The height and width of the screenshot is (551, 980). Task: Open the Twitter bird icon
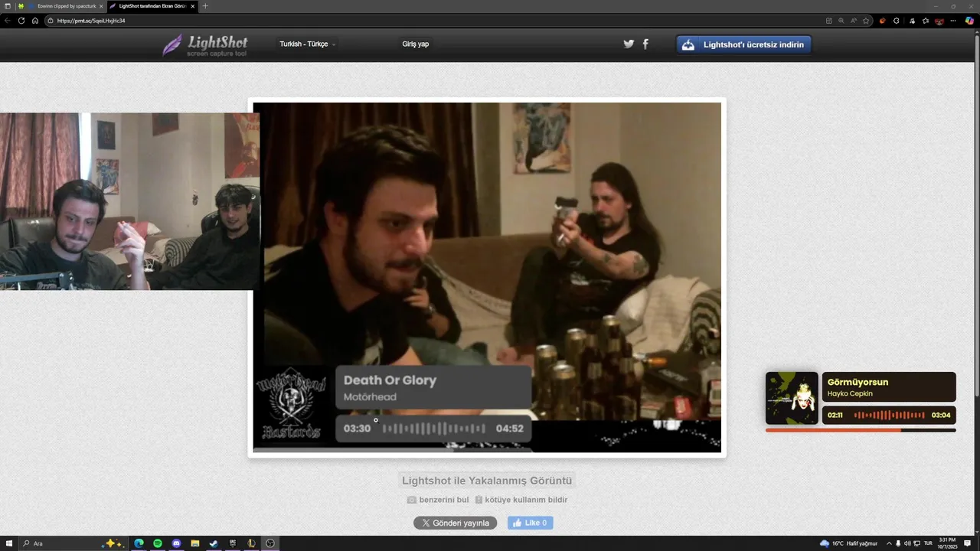pyautogui.click(x=629, y=44)
